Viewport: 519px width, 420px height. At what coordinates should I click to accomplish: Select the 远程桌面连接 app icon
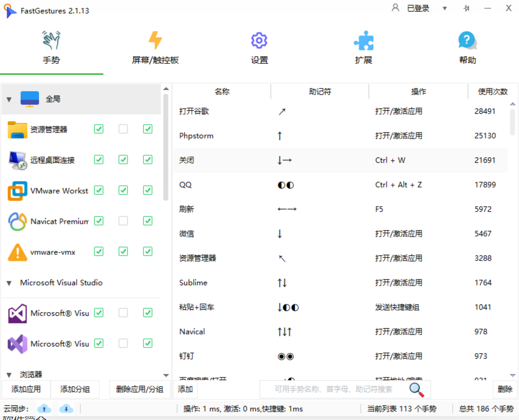coord(18,160)
